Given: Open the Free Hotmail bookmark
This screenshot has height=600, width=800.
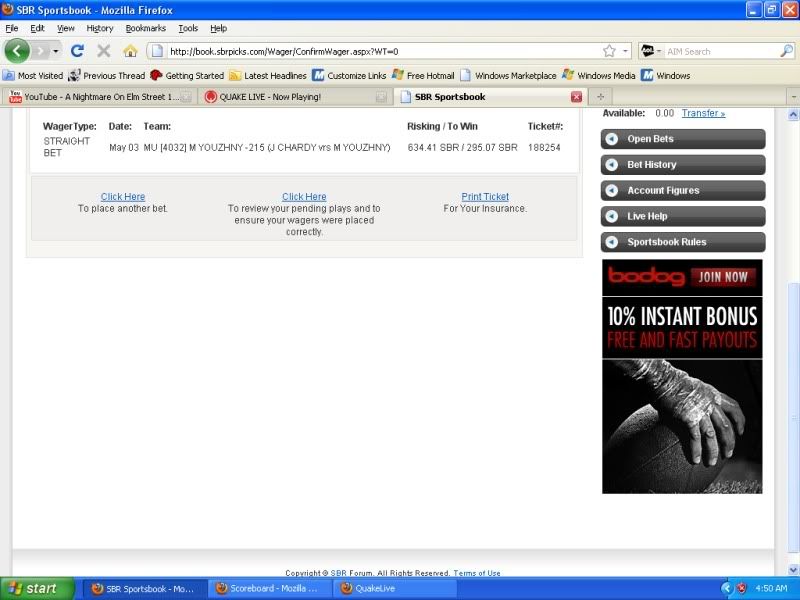Looking at the screenshot, I should point(423,76).
